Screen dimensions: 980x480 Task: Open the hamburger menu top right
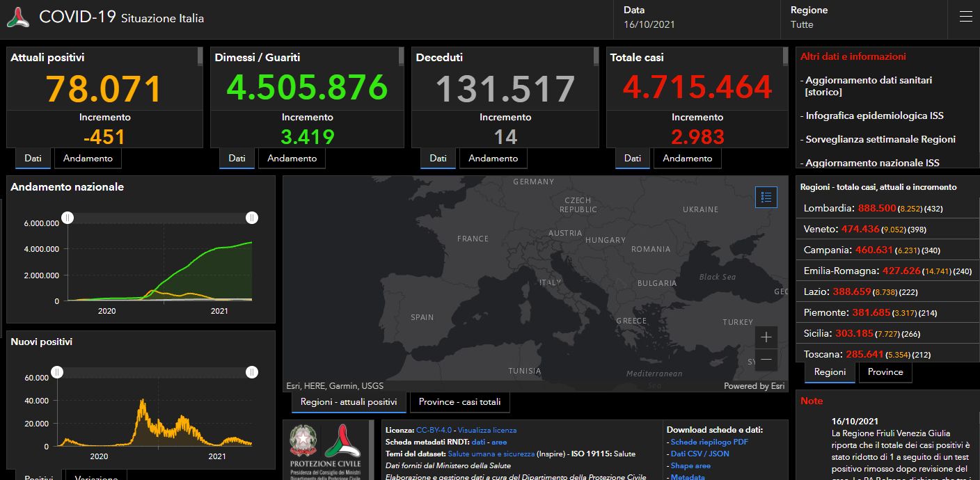click(965, 16)
